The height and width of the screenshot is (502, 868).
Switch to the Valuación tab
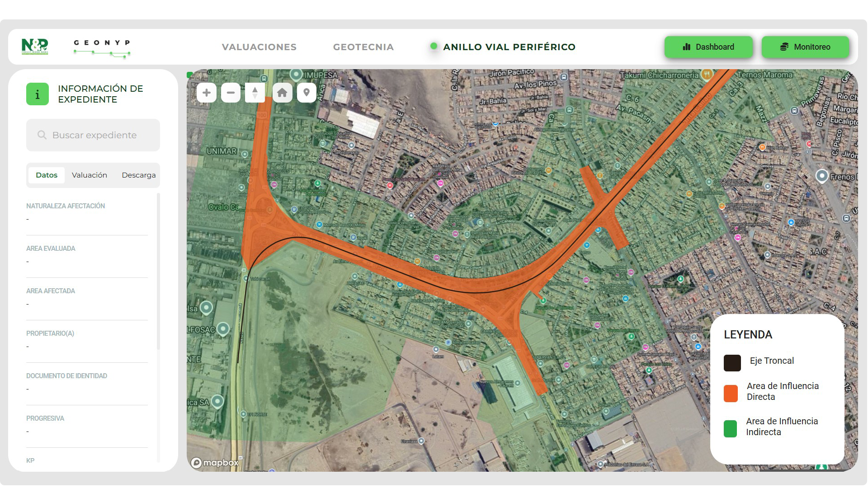coord(90,175)
